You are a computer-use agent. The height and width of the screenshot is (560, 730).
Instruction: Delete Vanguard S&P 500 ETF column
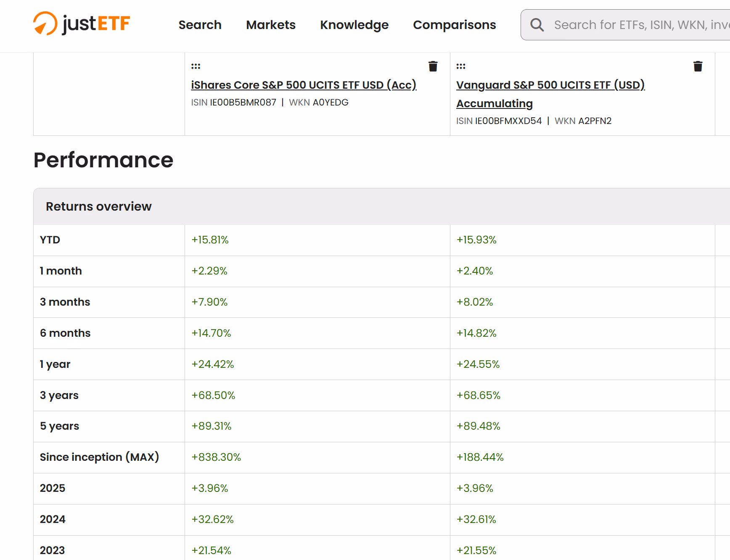click(698, 66)
